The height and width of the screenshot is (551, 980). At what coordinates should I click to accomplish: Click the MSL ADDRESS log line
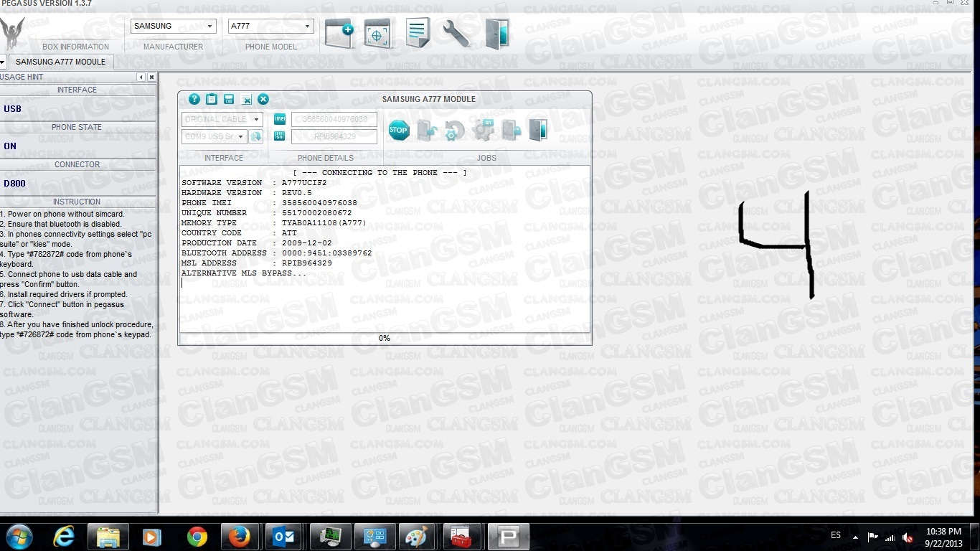257,263
